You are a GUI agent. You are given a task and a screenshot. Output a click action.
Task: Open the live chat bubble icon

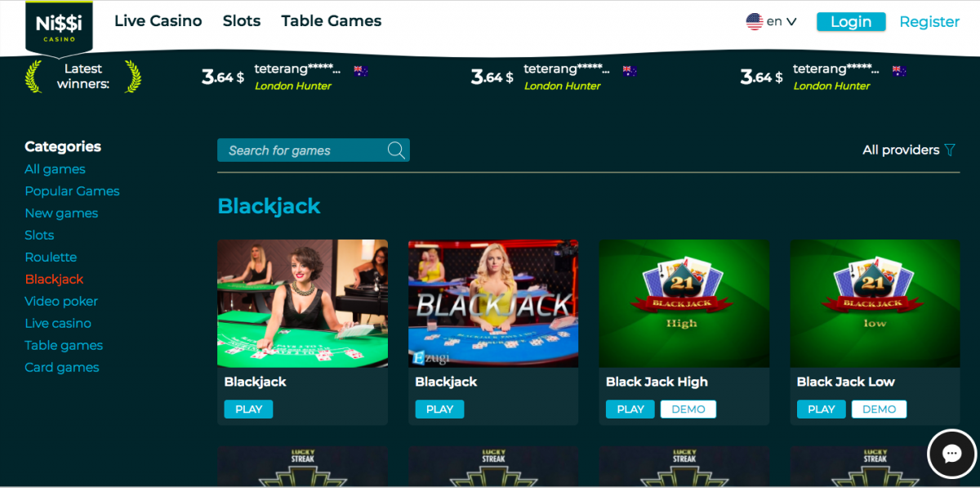951,454
